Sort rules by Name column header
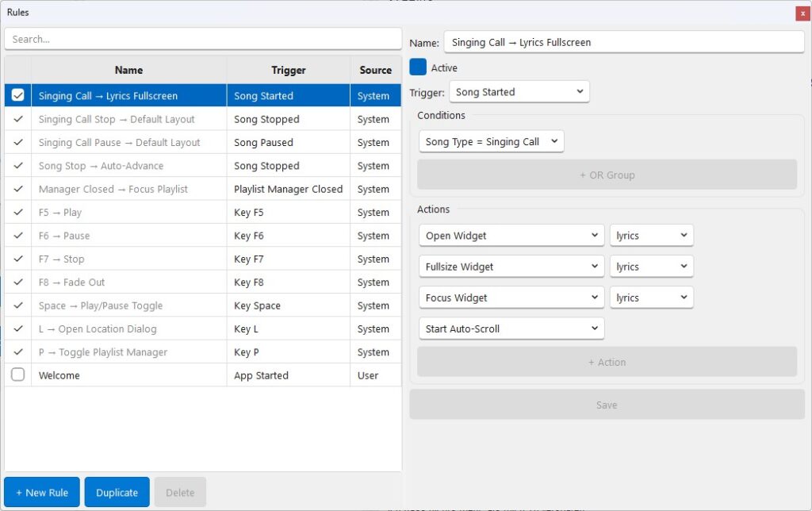 (128, 70)
